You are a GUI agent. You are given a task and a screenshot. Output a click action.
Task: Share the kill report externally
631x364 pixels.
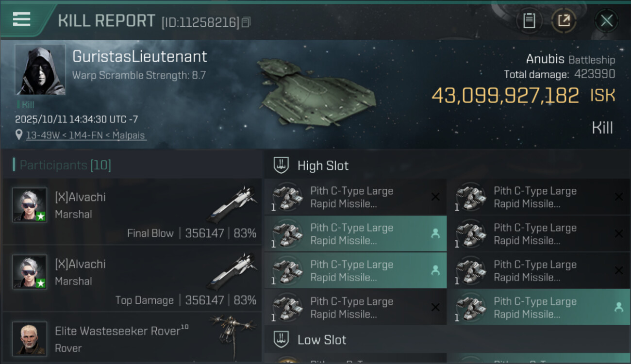(564, 21)
